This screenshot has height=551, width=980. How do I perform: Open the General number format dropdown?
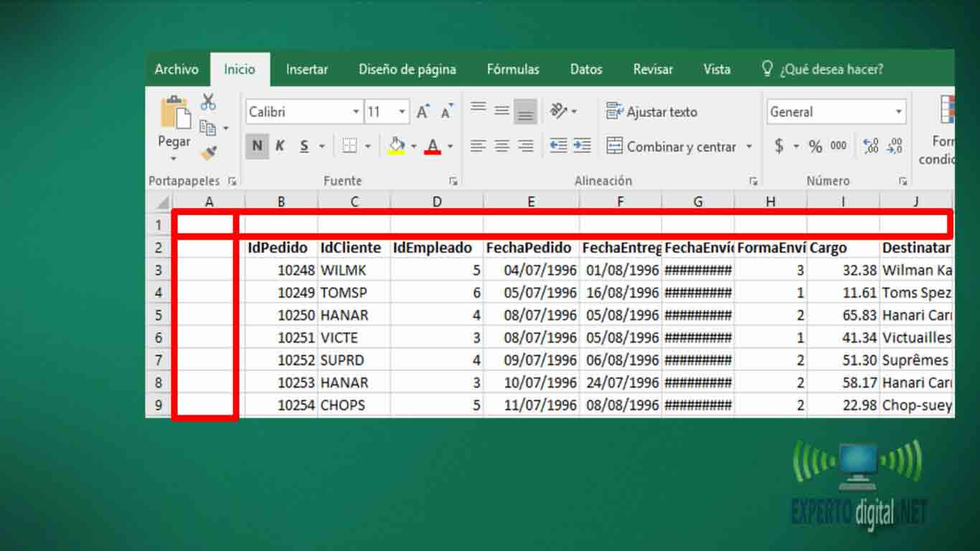point(898,112)
